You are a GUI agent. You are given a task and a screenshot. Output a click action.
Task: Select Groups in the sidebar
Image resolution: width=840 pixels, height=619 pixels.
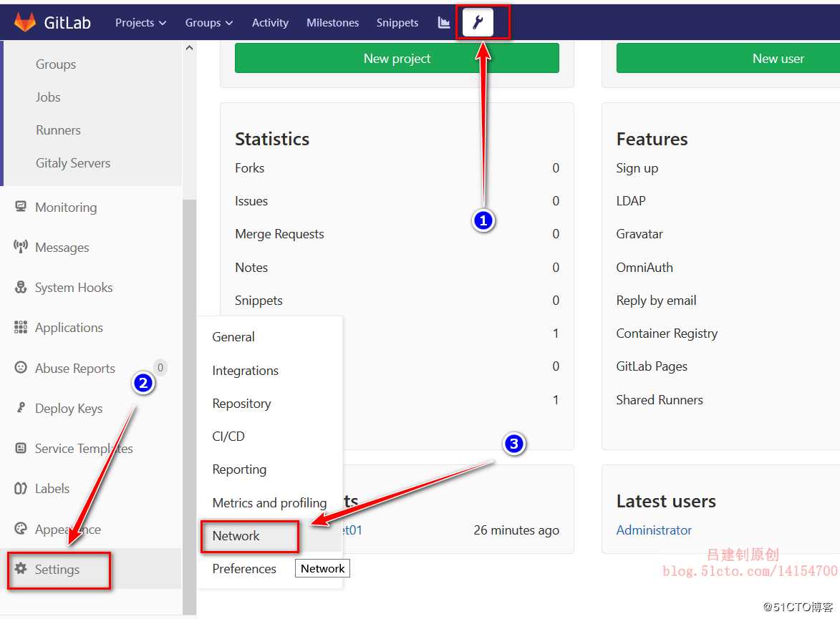(56, 64)
